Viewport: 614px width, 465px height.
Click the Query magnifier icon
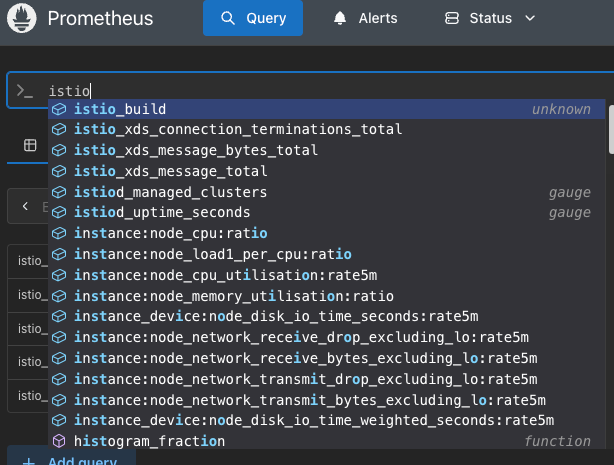tap(228, 18)
